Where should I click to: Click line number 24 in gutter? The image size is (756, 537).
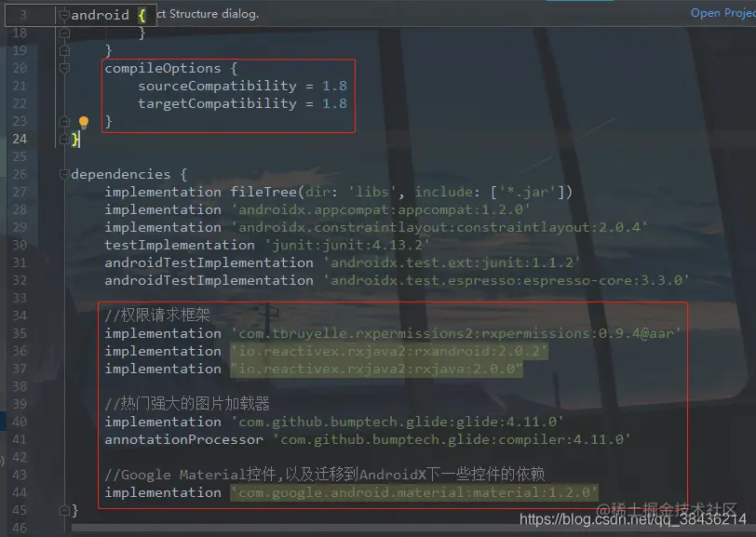pyautogui.click(x=20, y=139)
